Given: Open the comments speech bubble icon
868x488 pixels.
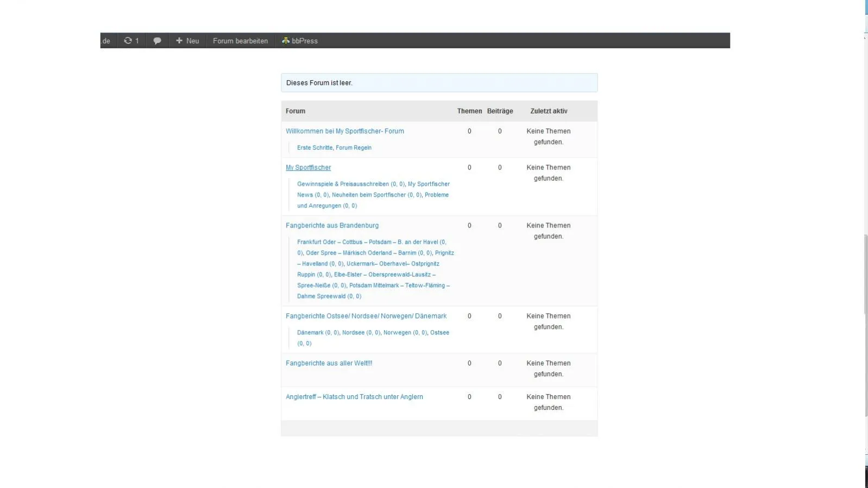Looking at the screenshot, I should pyautogui.click(x=157, y=41).
